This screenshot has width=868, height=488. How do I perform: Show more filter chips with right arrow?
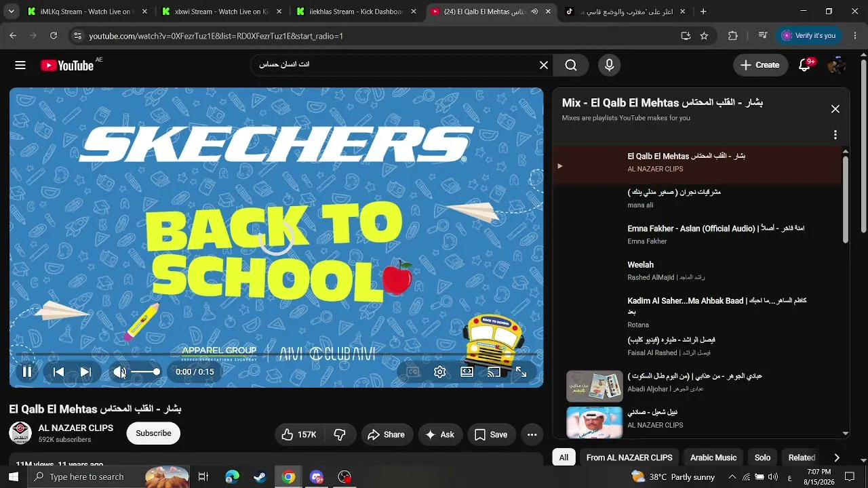[x=837, y=457]
